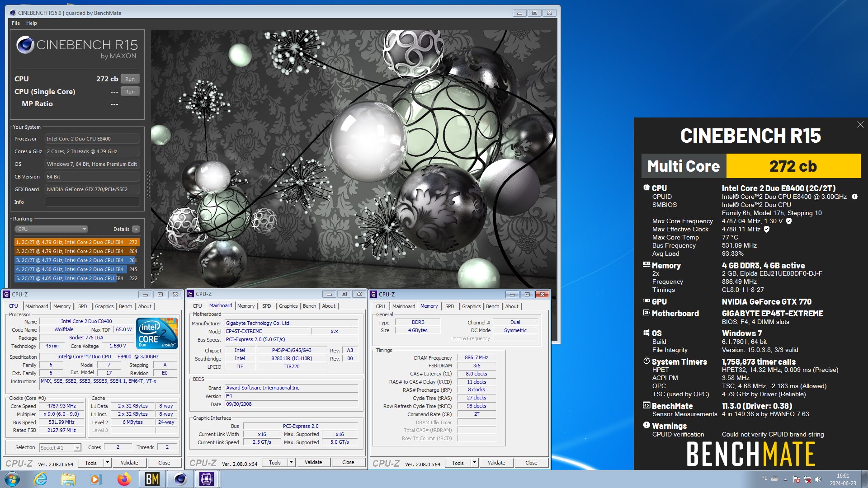Click Close button in middle CPU-Z window
Image resolution: width=868 pixels, height=488 pixels.
(x=348, y=462)
